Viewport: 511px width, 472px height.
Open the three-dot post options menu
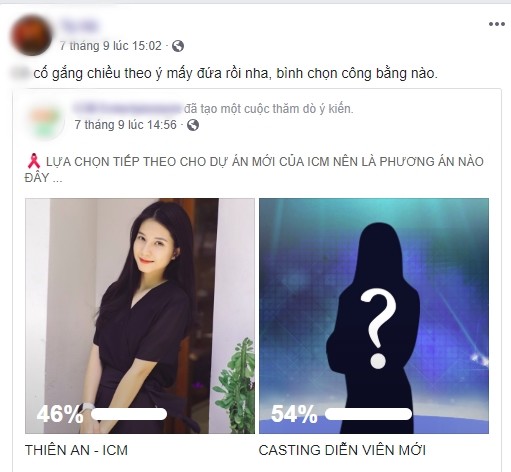tap(497, 24)
